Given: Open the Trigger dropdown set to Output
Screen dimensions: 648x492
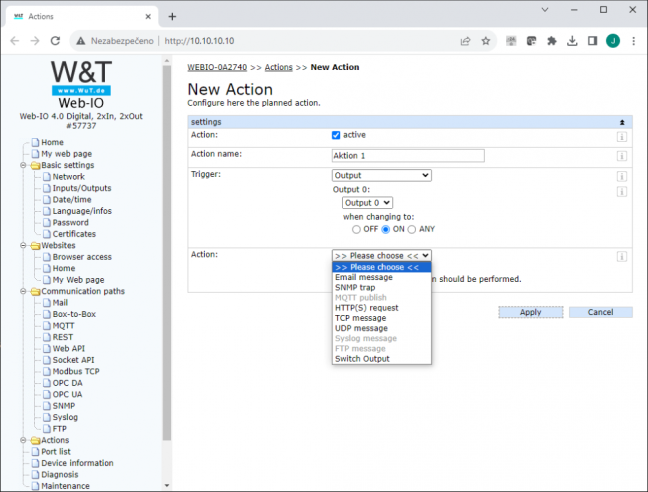Looking at the screenshot, I should click(381, 175).
